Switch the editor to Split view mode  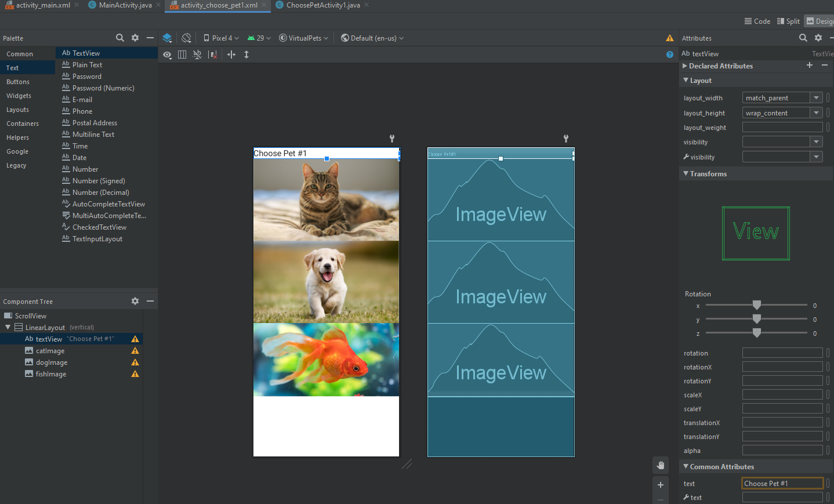[x=788, y=21]
